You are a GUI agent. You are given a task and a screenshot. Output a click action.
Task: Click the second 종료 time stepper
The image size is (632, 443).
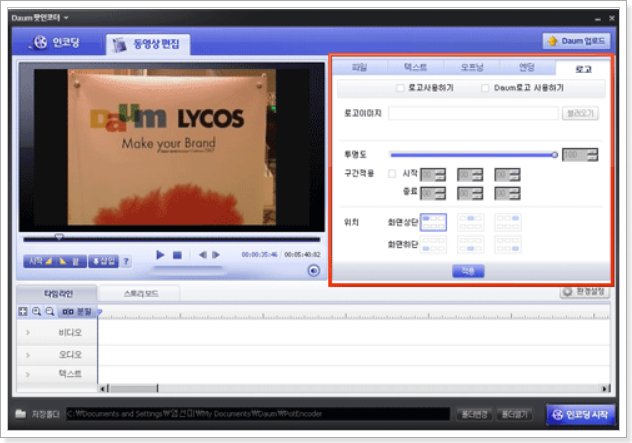pos(470,193)
